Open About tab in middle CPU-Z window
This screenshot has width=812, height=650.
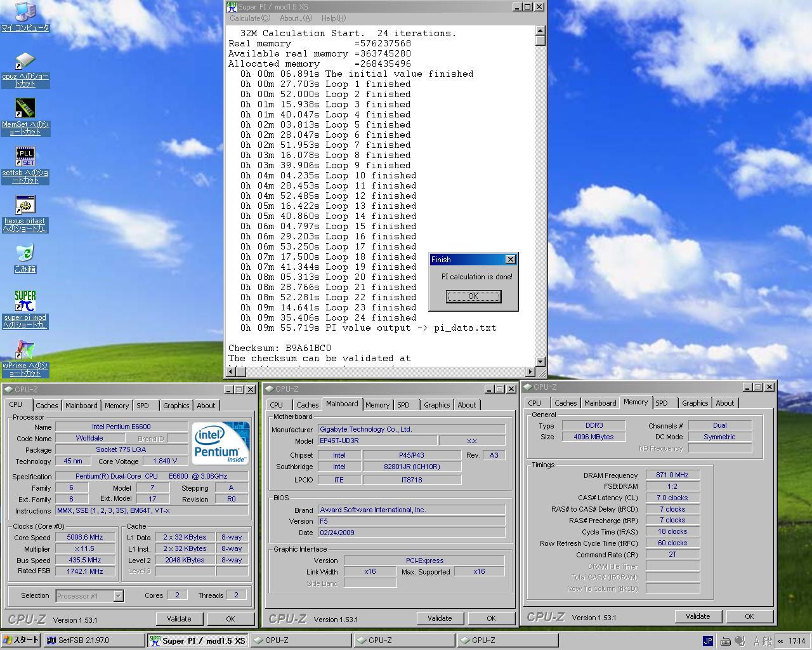(x=466, y=405)
